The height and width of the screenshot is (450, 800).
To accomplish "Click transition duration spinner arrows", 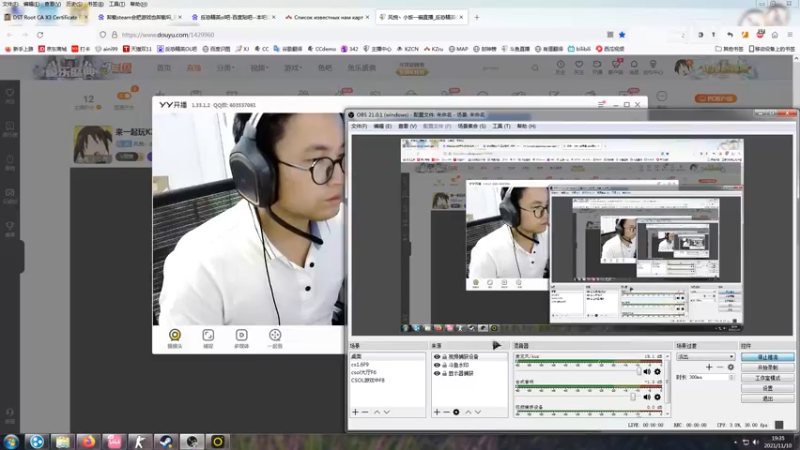I will click(x=732, y=377).
